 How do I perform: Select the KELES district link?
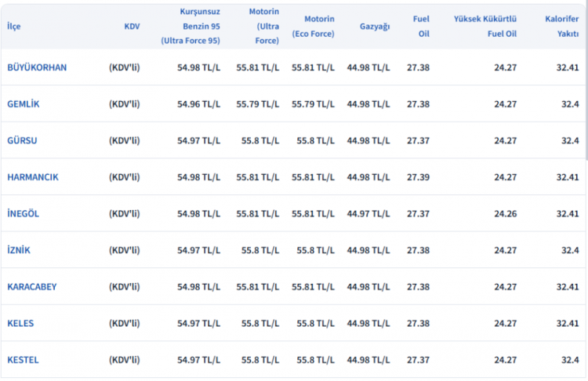pyautogui.click(x=20, y=324)
